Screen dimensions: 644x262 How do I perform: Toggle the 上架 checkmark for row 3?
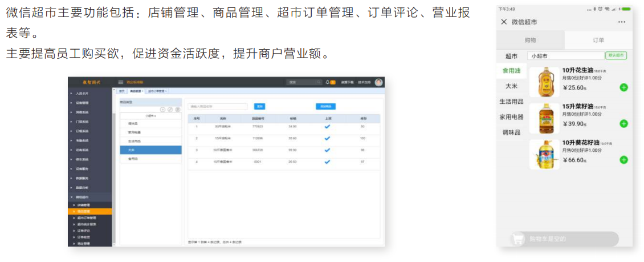click(327, 150)
